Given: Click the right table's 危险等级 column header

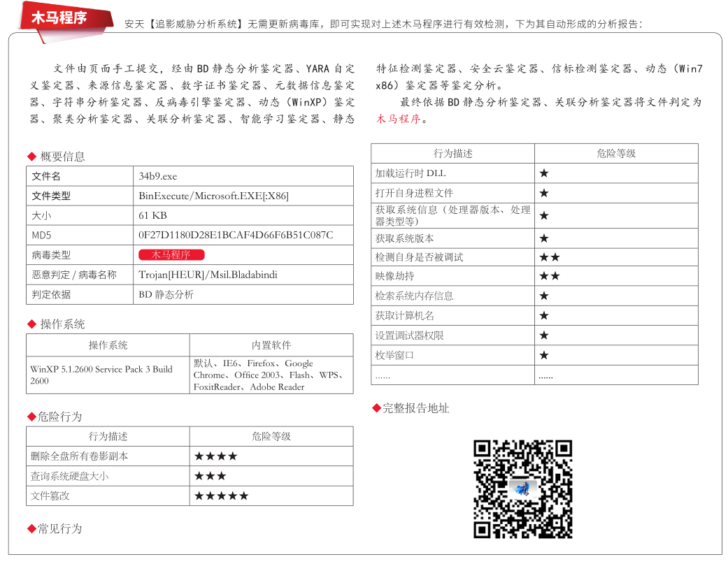Looking at the screenshot, I should pos(616,154).
